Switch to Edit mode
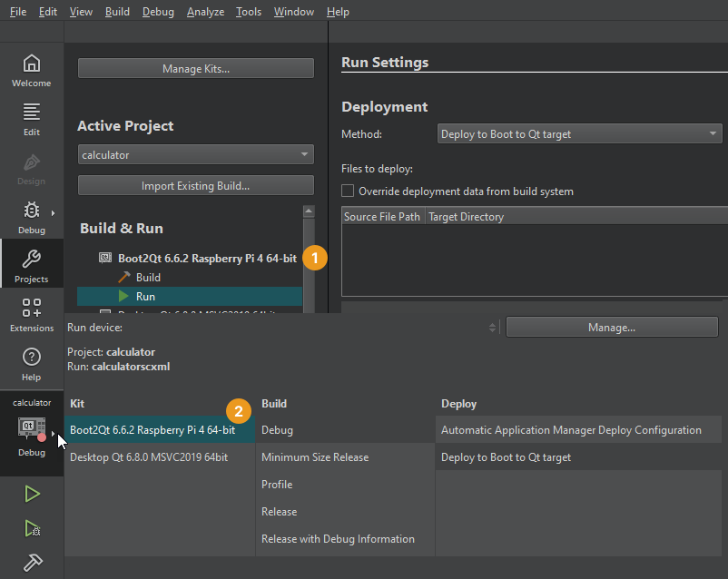 coord(31,119)
